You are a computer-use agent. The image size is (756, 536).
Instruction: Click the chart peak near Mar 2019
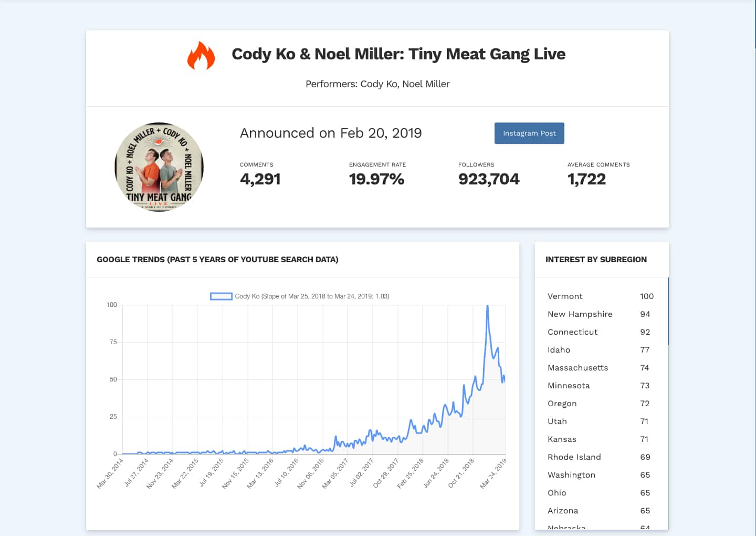[x=487, y=306]
